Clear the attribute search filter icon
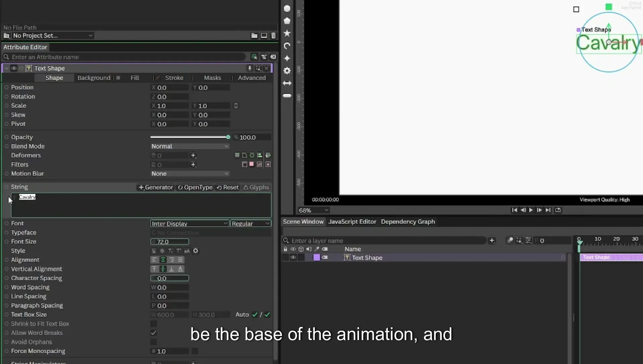 point(274,57)
